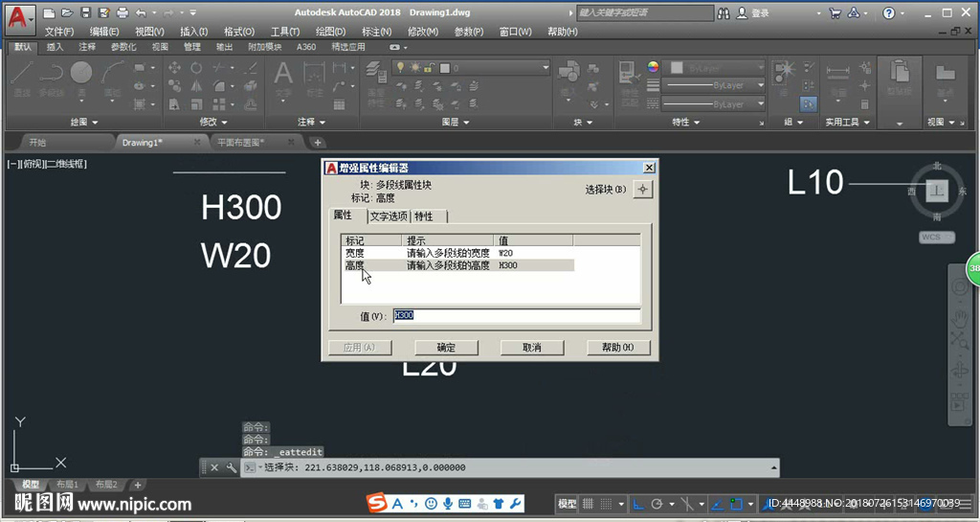Click the Save icon in quick access toolbar
980x522 pixels.
86,12
